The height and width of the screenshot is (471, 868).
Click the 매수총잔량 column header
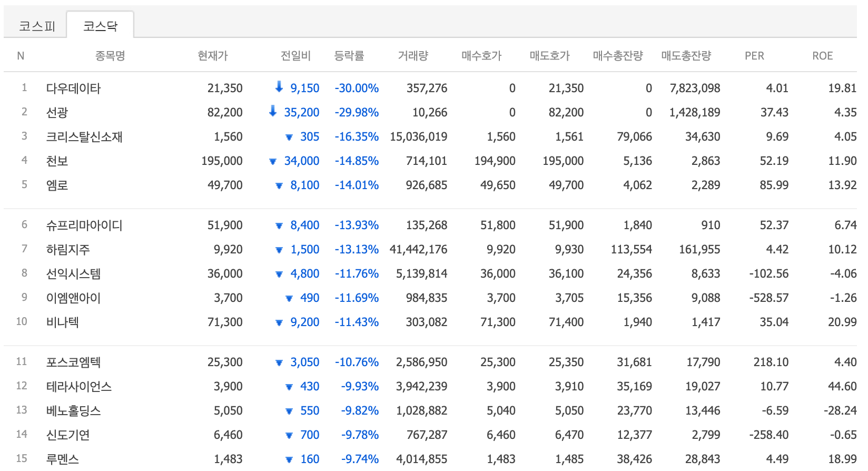pos(618,55)
